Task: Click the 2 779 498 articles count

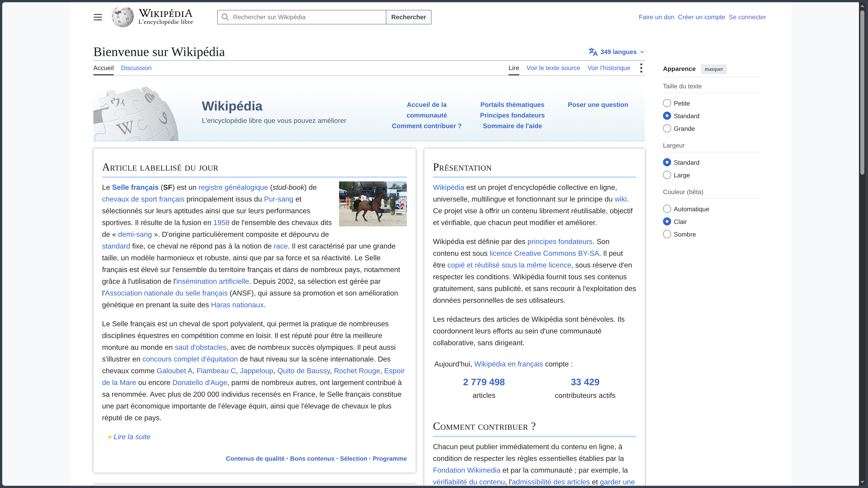Action: point(484,382)
